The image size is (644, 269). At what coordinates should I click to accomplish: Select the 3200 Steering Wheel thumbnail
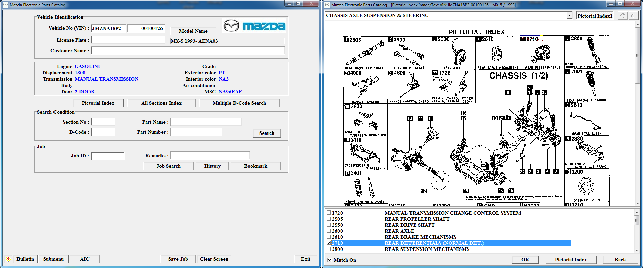(586, 186)
